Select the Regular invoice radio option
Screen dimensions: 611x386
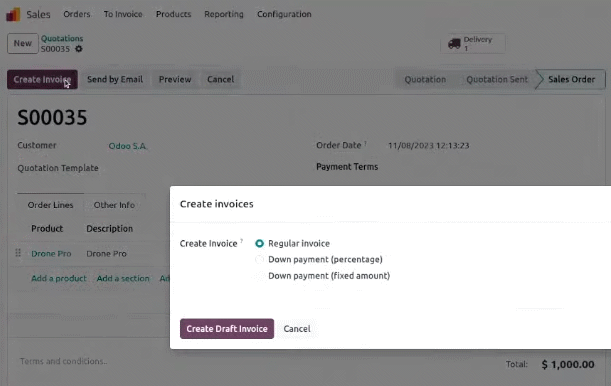(259, 243)
